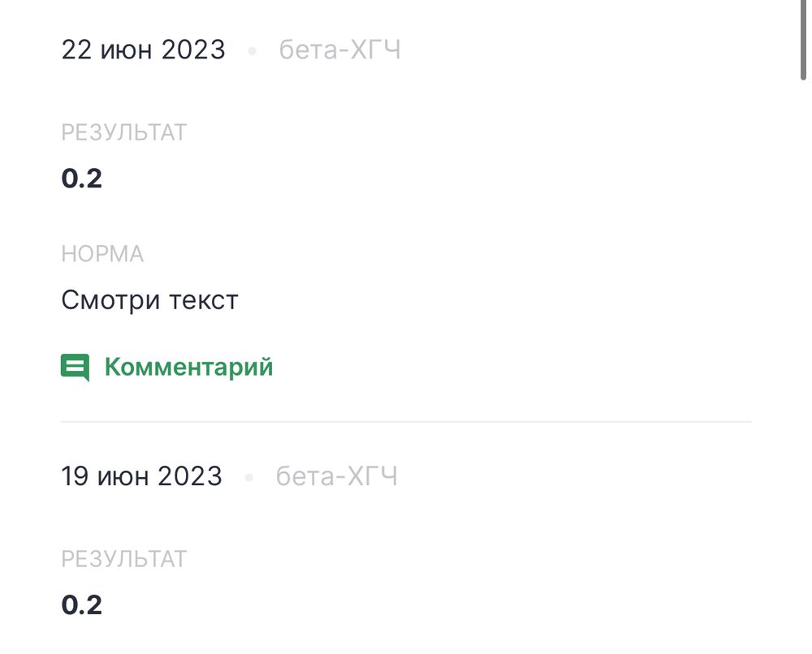Click the dot separator after 22 июн 2023
The image size is (812, 654).
pos(252,49)
